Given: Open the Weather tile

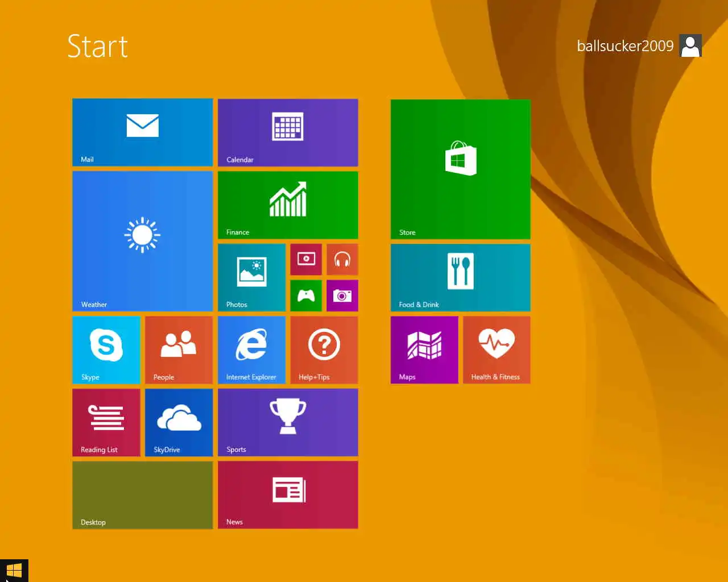Looking at the screenshot, I should click(142, 242).
